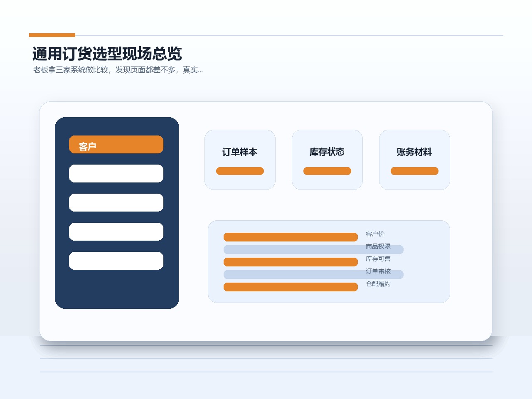Click the title 通用订货选型现场总览
This screenshot has width=532, height=399.
107,54
